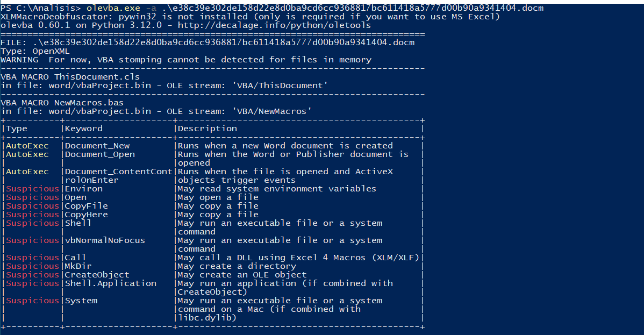Screen dimensions: 644x335
Task: Click the CopyFile keyword entry
Action: pyautogui.click(x=86, y=206)
